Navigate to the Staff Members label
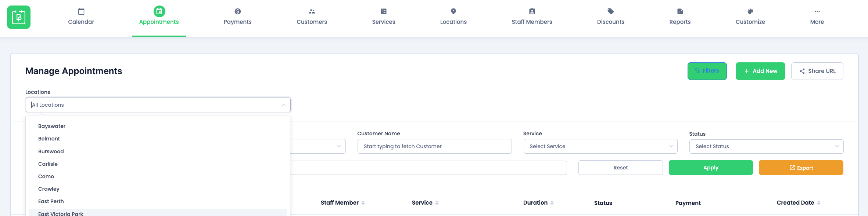This screenshot has height=216, width=868. pyautogui.click(x=532, y=22)
